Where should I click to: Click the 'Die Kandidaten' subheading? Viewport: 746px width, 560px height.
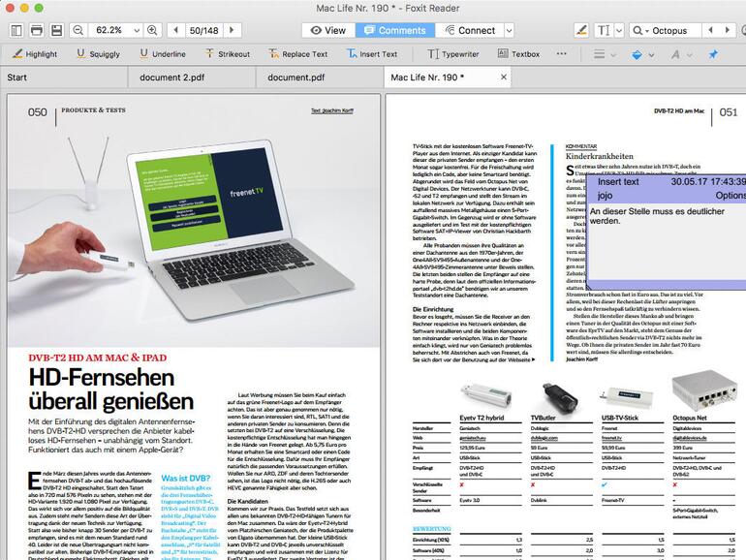coord(247,502)
